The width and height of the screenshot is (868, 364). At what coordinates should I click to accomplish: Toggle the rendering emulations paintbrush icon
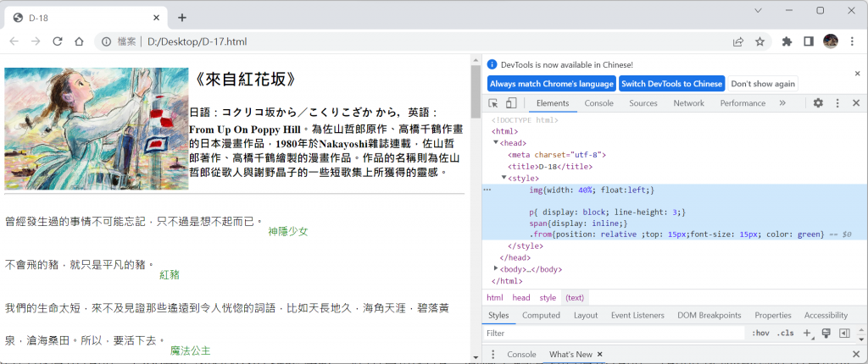coord(826,333)
